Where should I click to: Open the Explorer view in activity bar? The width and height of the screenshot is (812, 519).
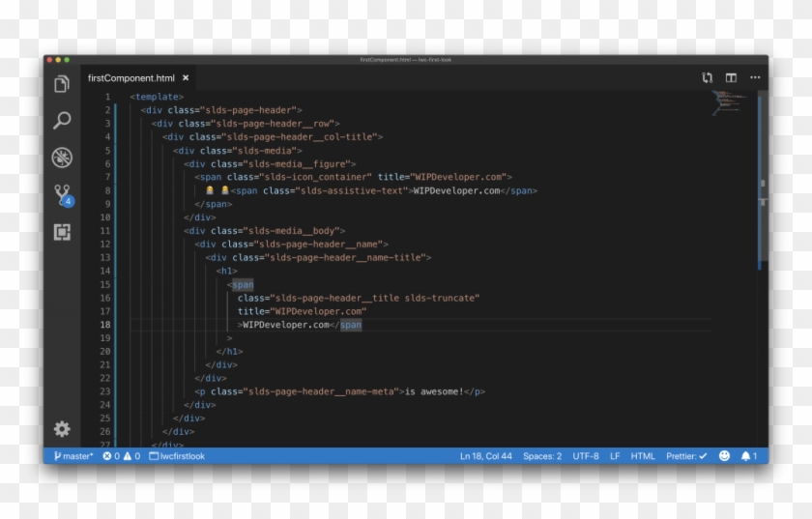coord(62,84)
